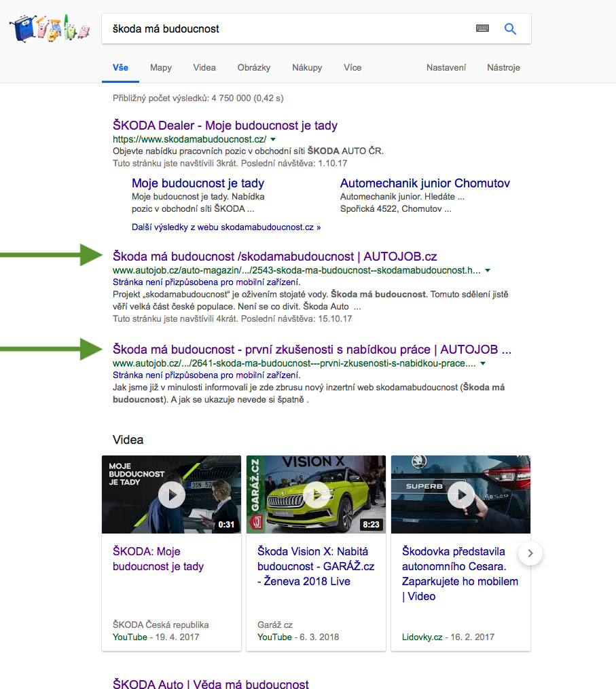Click the https://www.skodamabudoucnost.cz/ URL text

click(x=189, y=139)
